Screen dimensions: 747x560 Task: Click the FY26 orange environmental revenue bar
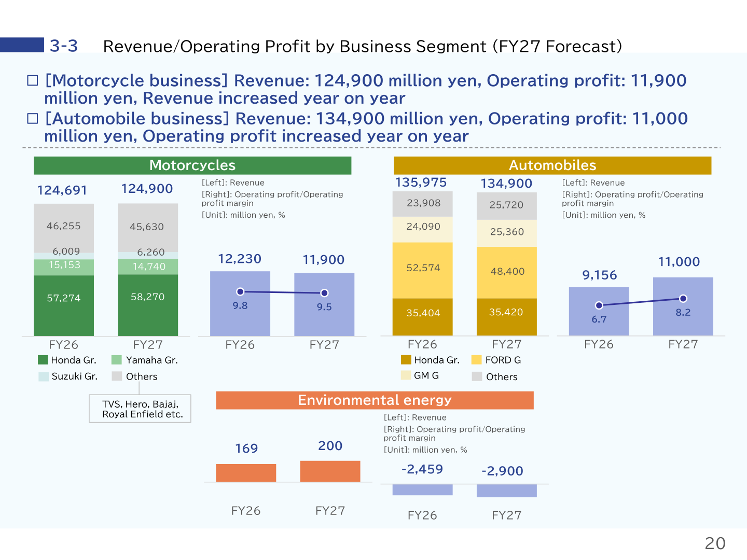click(246, 473)
